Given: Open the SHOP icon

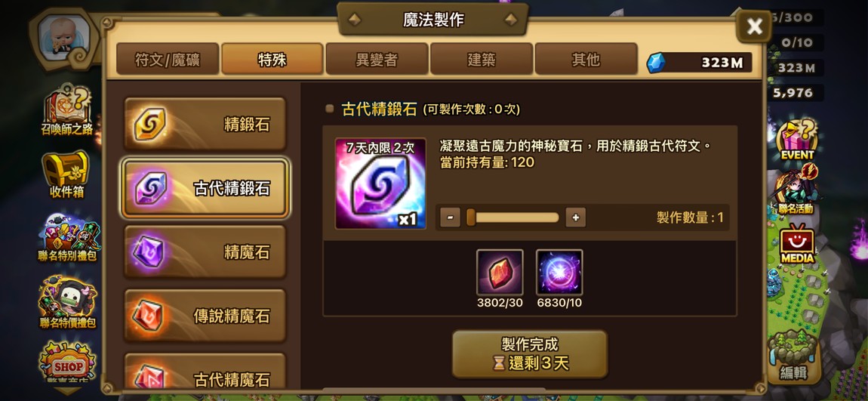Looking at the screenshot, I should pos(67,362).
